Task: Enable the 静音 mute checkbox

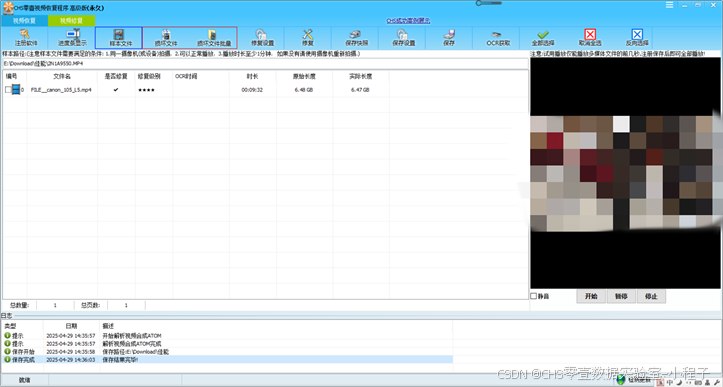Action: pos(533,296)
